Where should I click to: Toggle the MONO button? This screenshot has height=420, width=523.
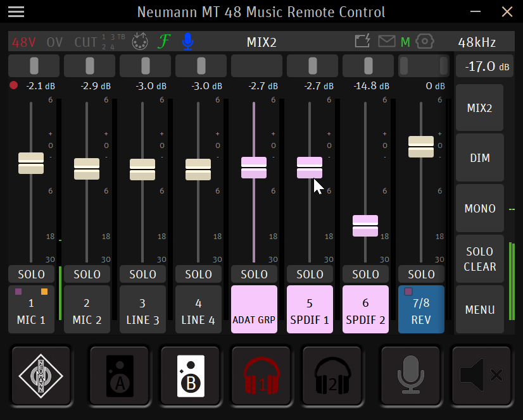click(x=480, y=208)
